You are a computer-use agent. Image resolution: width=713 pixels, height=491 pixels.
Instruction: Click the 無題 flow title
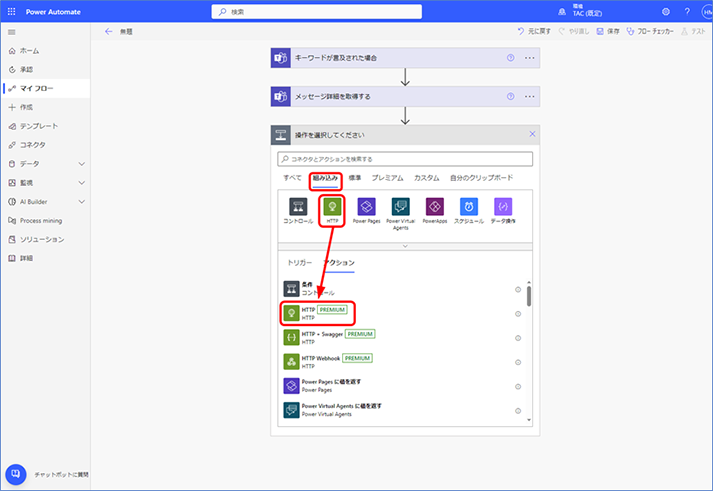click(x=126, y=31)
